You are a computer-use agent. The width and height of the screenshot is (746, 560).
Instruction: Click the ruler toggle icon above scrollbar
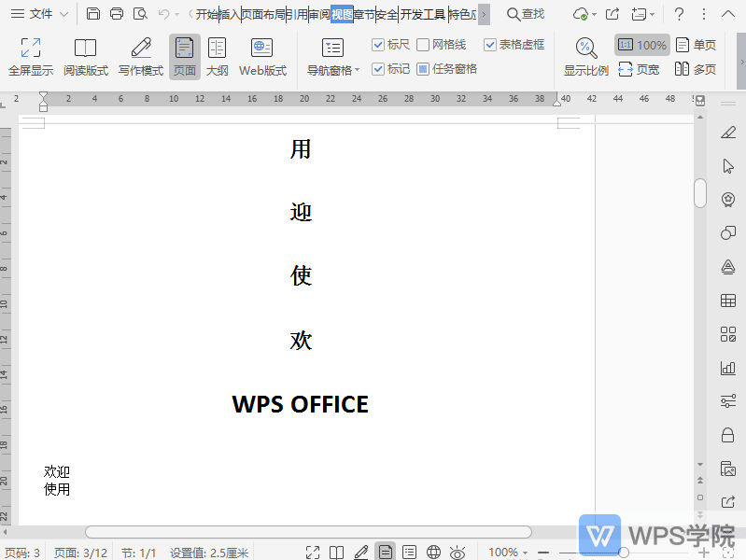click(700, 101)
